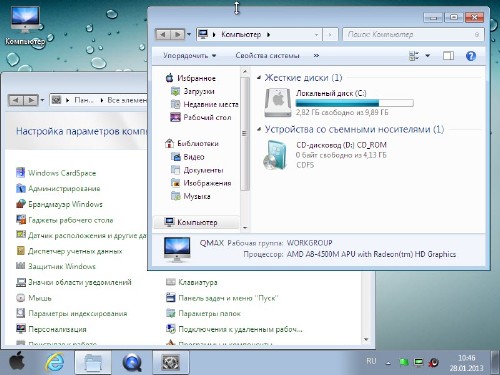Open Рабочий стол in navigation pane

(x=201, y=117)
